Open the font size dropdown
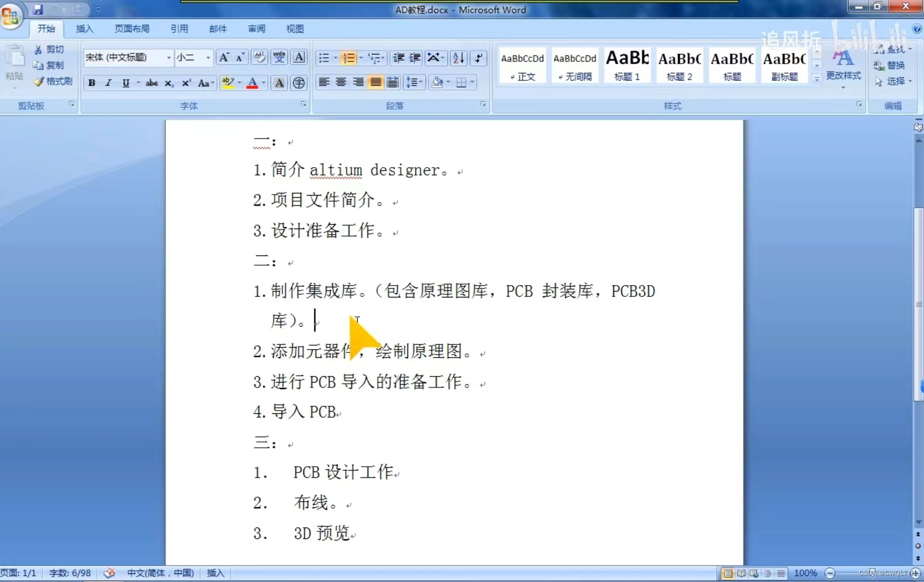This screenshot has width=924, height=582. click(x=208, y=58)
